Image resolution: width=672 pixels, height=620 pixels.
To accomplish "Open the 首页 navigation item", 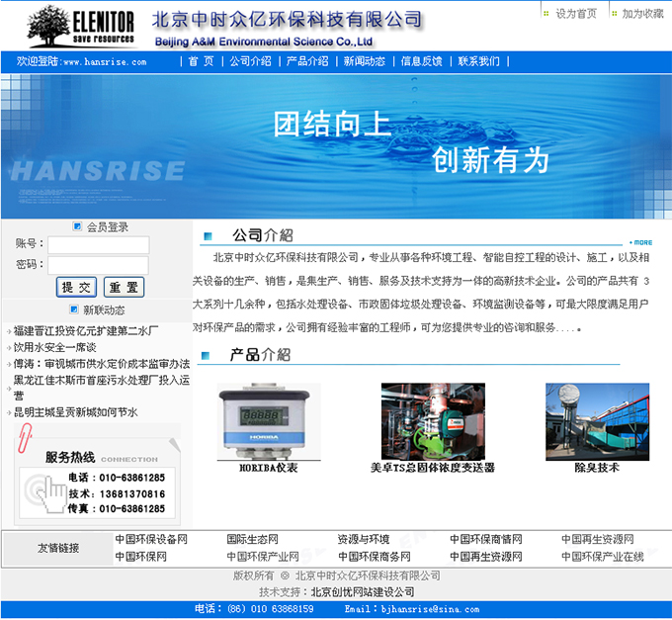I will (201, 61).
